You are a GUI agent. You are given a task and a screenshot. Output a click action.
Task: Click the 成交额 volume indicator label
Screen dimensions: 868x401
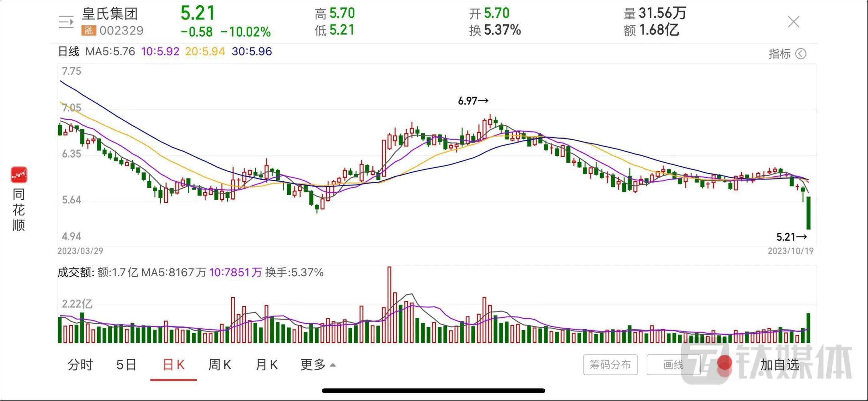(x=75, y=272)
